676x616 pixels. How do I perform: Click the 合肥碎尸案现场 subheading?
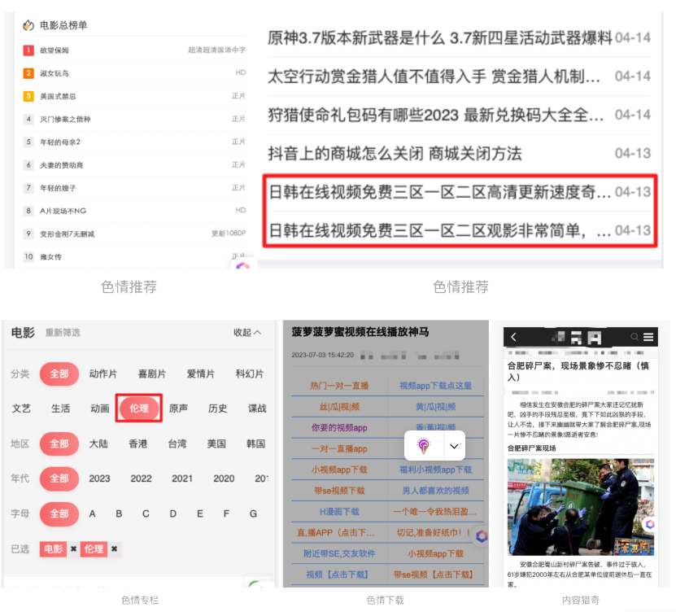[531, 448]
